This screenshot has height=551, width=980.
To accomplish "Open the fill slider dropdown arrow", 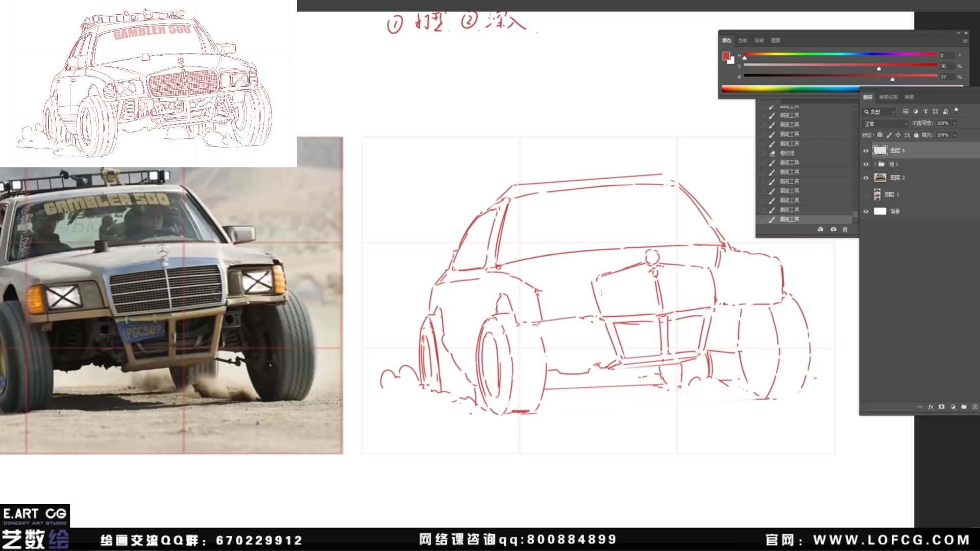I will [x=954, y=135].
